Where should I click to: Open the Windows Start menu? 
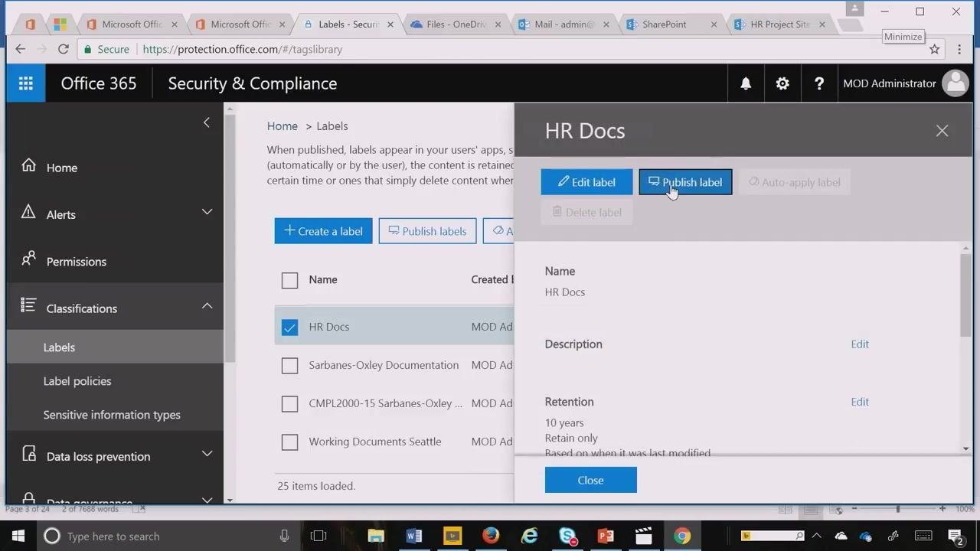[18, 536]
